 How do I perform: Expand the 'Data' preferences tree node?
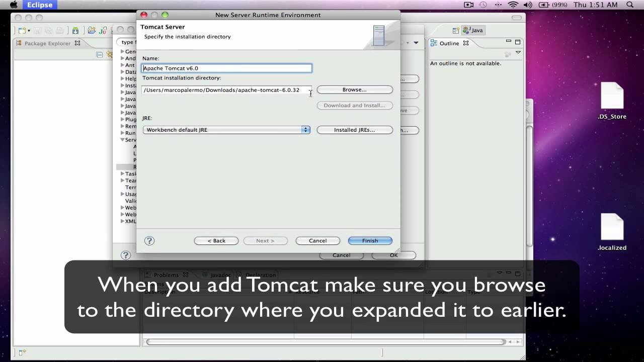[122, 72]
